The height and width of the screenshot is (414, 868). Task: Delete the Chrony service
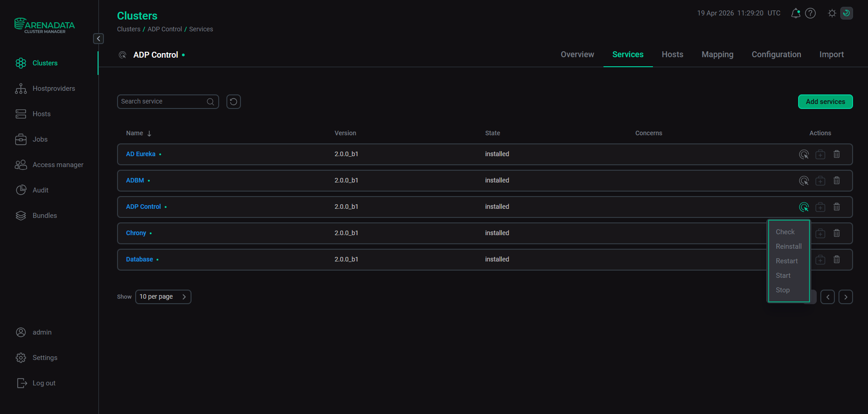pos(837,233)
